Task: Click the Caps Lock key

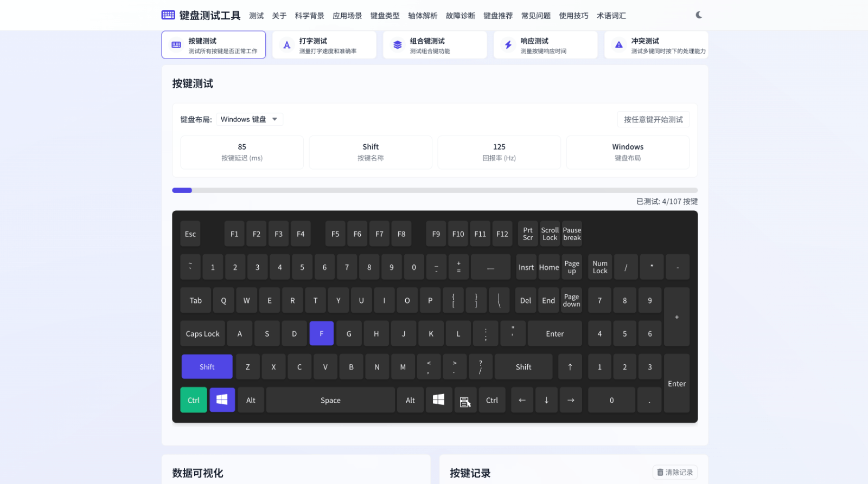Action: click(203, 333)
